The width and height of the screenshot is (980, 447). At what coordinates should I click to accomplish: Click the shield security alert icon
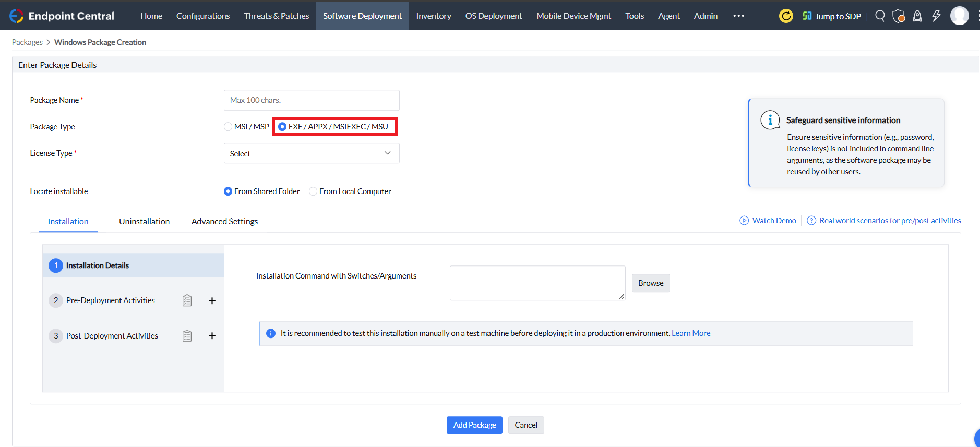(x=899, y=16)
